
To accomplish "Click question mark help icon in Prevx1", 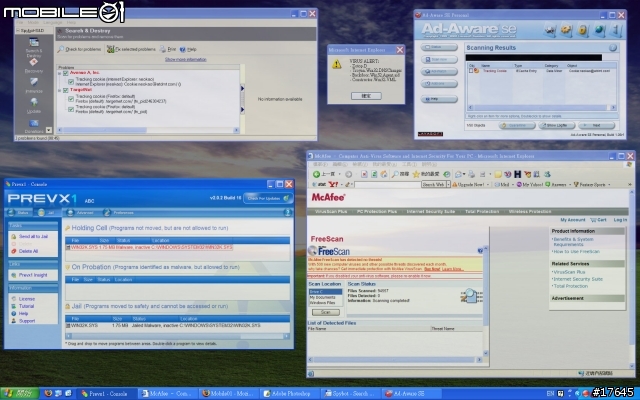I will (x=288, y=213).
